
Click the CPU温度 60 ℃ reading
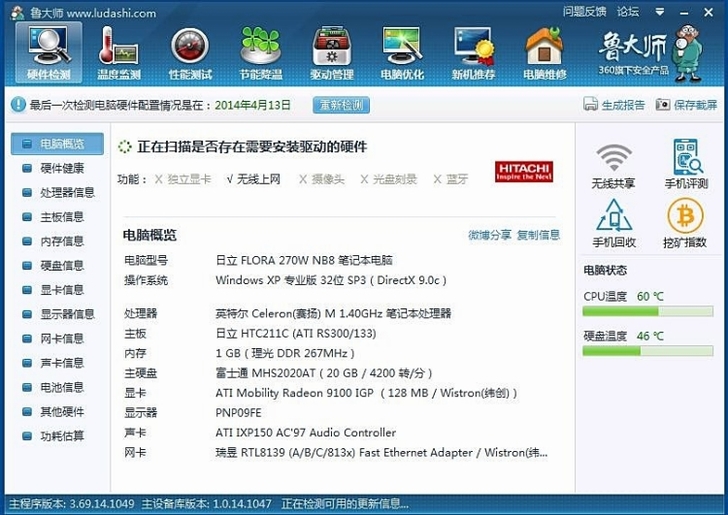tap(624, 296)
